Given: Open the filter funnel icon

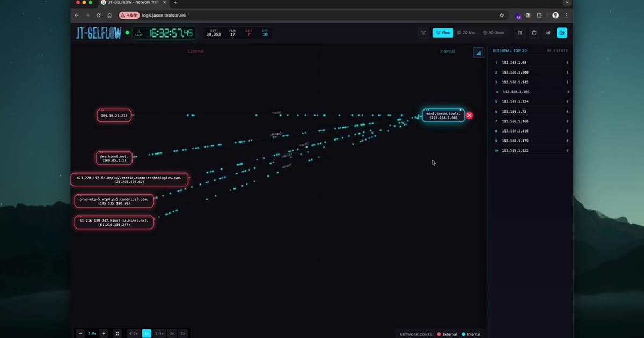Looking at the screenshot, I should tap(423, 33).
